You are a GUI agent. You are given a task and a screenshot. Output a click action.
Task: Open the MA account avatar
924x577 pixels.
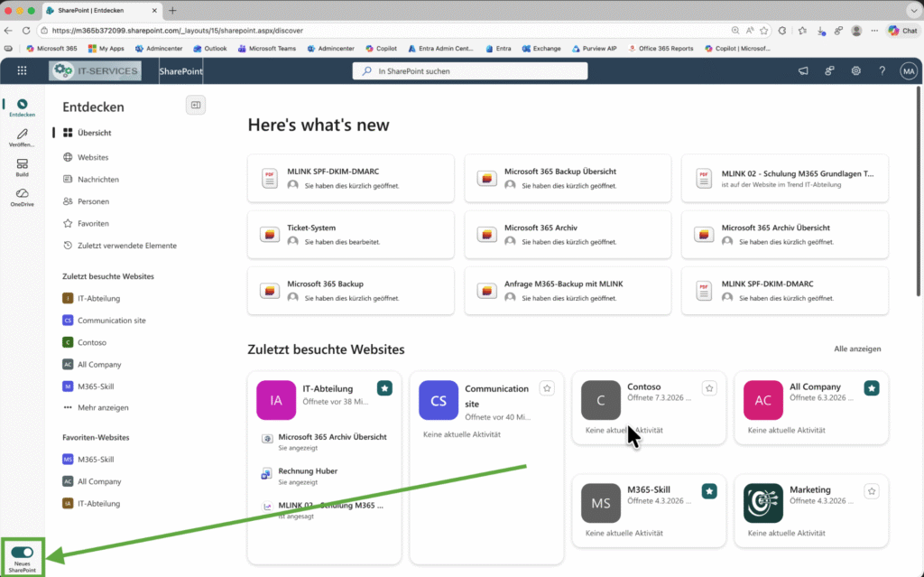(x=909, y=70)
